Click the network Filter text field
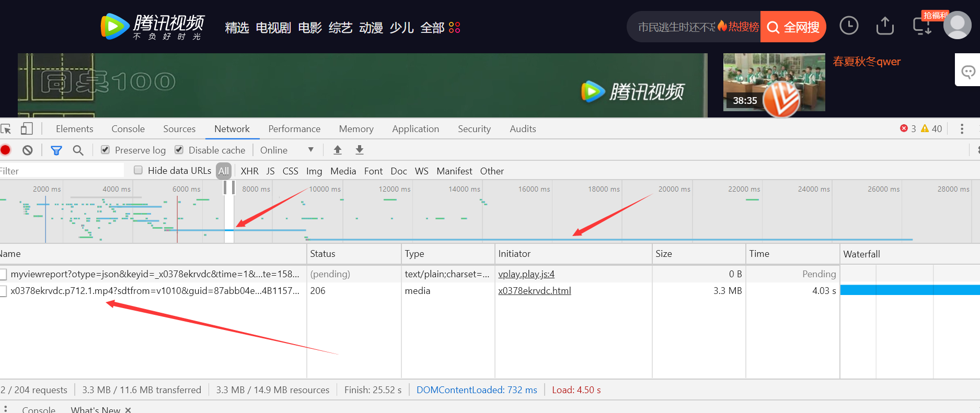 click(62, 171)
